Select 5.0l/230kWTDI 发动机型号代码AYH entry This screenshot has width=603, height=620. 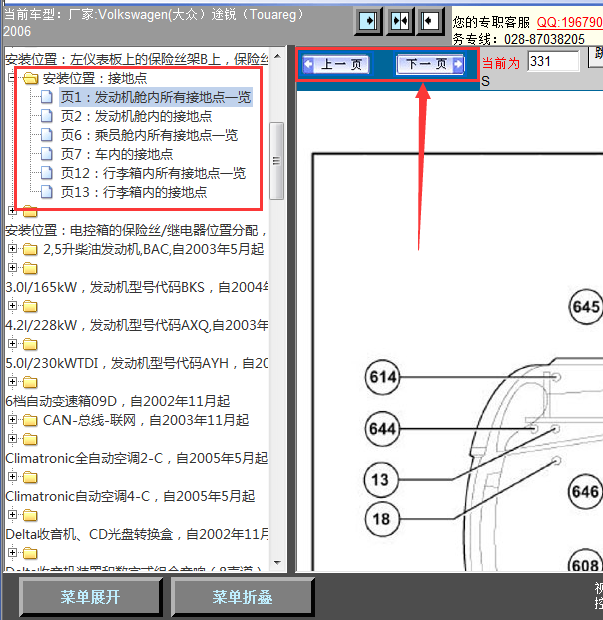click(x=136, y=363)
